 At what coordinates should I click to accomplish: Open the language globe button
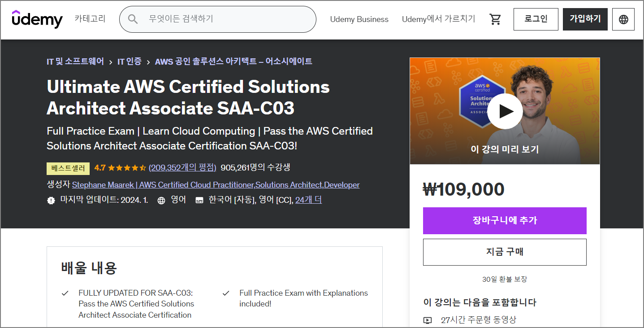coord(623,19)
